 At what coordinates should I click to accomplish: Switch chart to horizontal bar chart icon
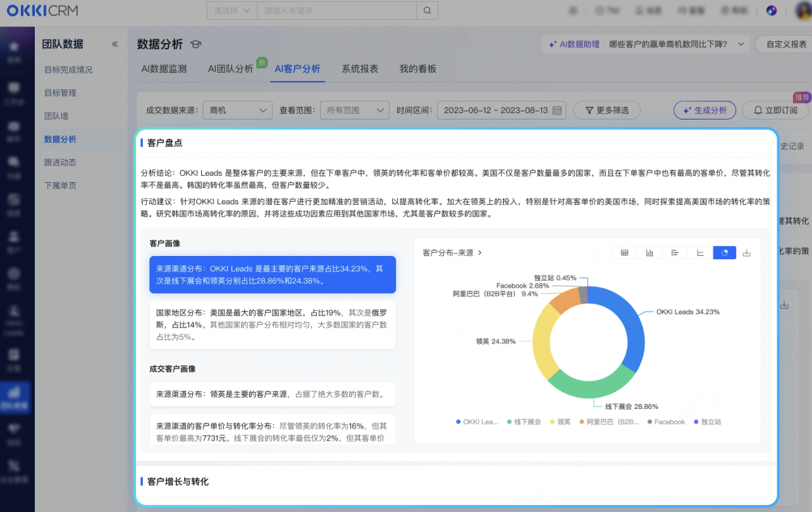pyautogui.click(x=675, y=253)
